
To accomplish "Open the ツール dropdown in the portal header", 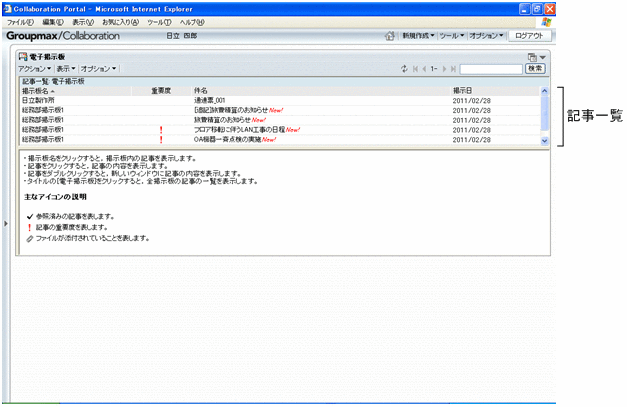I will 452,36.
